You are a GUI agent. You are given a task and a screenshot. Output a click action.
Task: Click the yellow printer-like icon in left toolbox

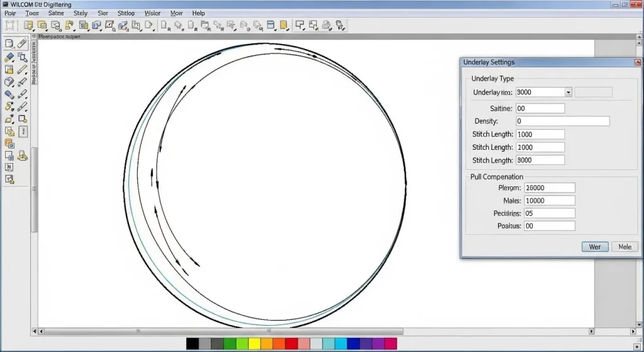point(23,156)
